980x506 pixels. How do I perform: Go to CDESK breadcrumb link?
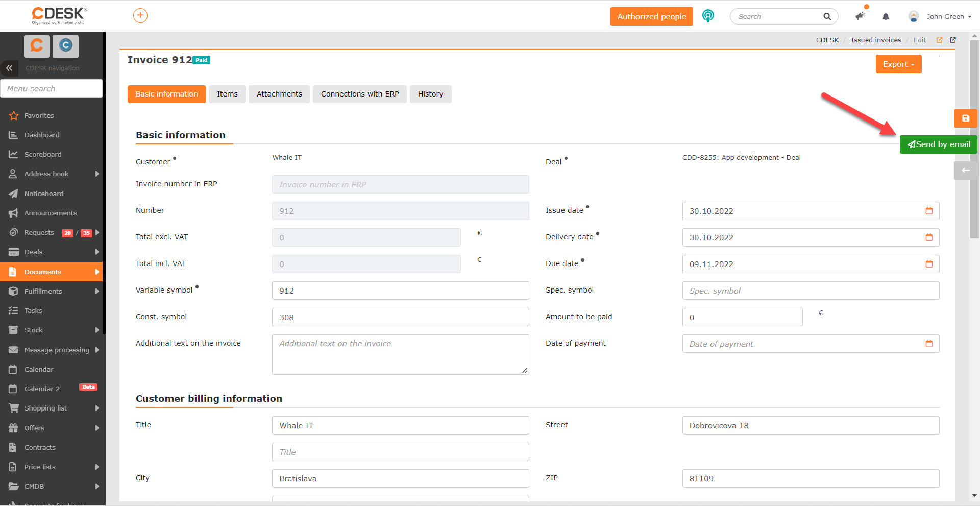(x=827, y=40)
